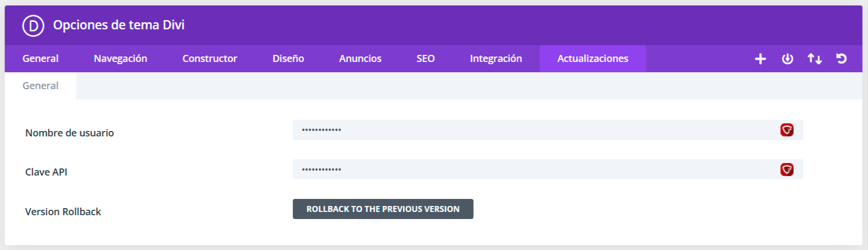Open the Integración tab
The width and height of the screenshot is (868, 250).
[496, 59]
